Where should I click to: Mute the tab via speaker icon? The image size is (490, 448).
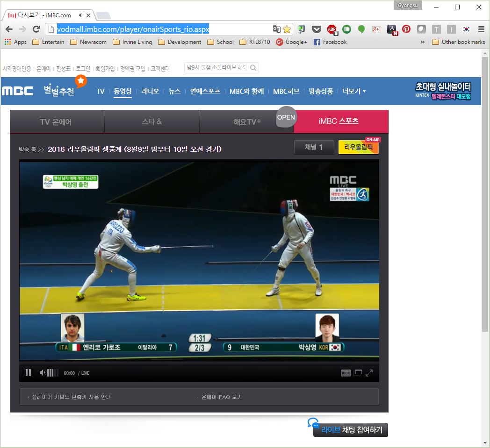click(x=81, y=15)
